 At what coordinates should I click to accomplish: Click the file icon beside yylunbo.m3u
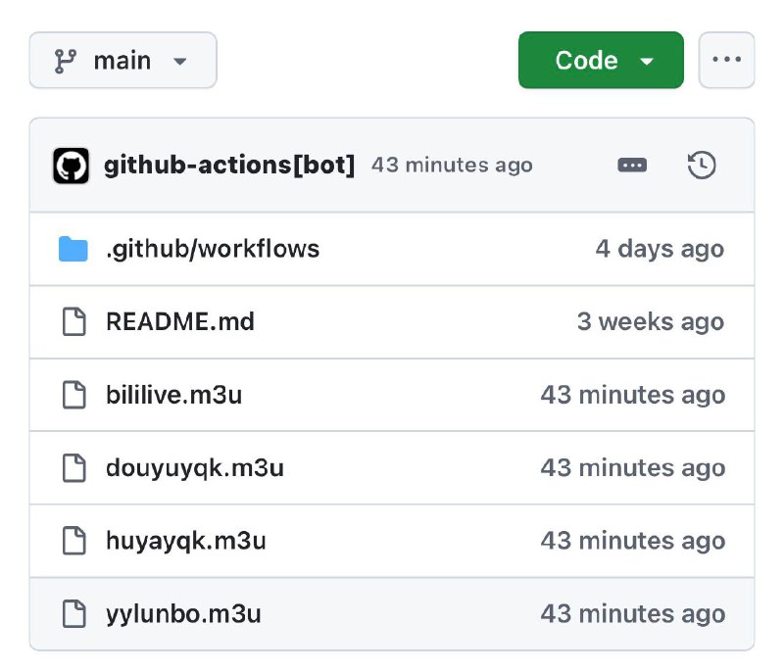pos(74,613)
